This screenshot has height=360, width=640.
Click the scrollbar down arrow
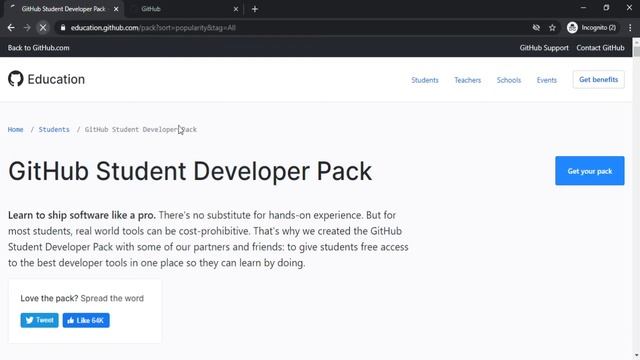[x=636, y=356]
